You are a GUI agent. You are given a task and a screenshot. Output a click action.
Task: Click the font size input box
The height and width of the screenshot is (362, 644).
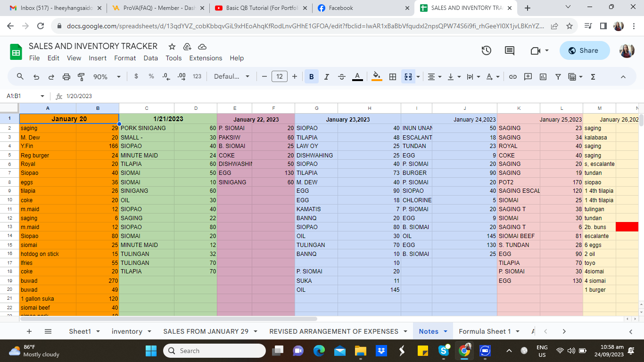click(x=280, y=76)
